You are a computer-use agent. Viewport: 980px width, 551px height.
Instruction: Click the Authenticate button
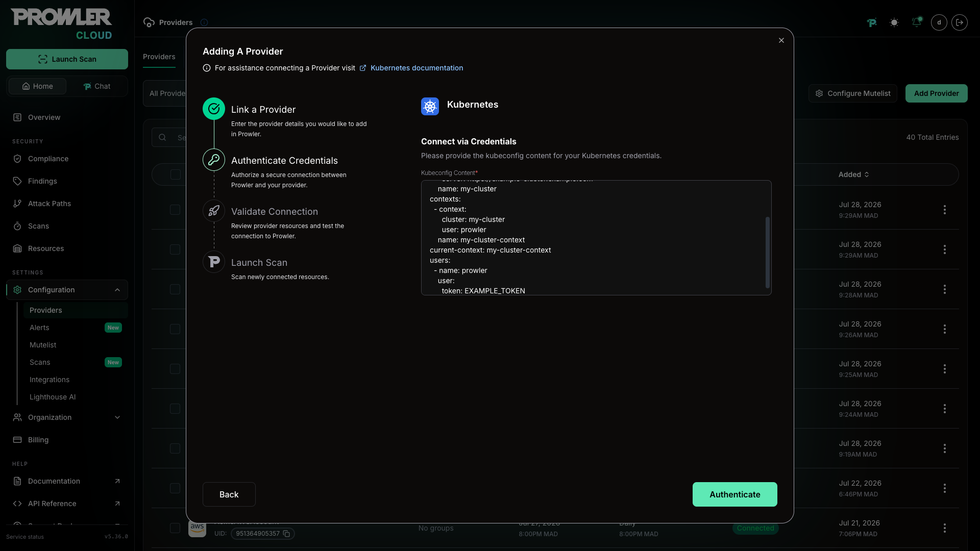tap(734, 494)
